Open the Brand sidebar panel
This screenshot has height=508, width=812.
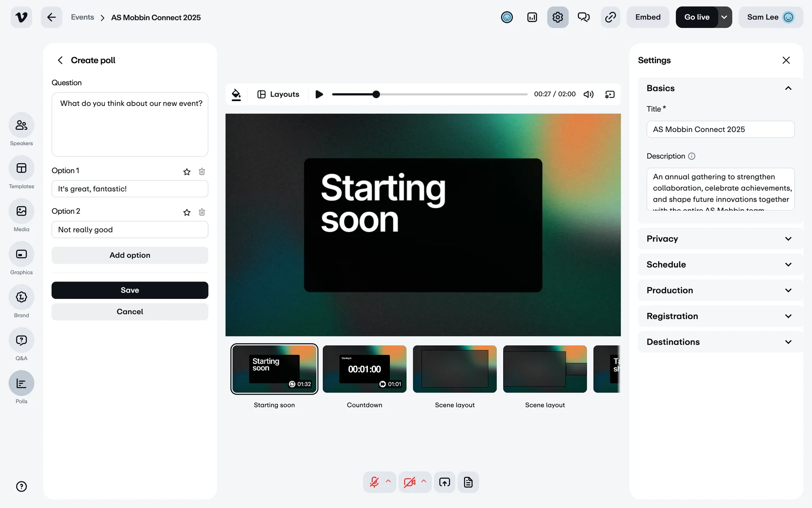(21, 297)
